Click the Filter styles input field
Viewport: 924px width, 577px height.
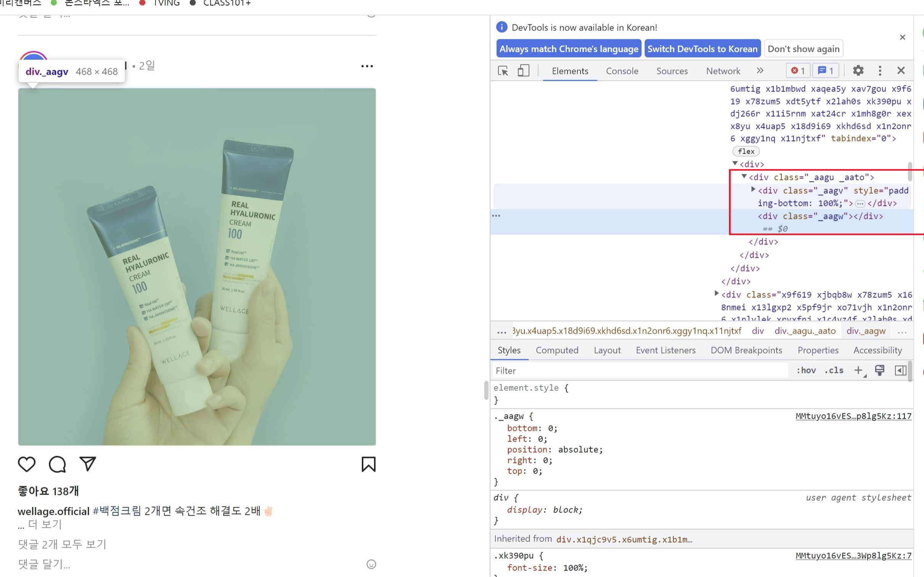[x=640, y=371]
